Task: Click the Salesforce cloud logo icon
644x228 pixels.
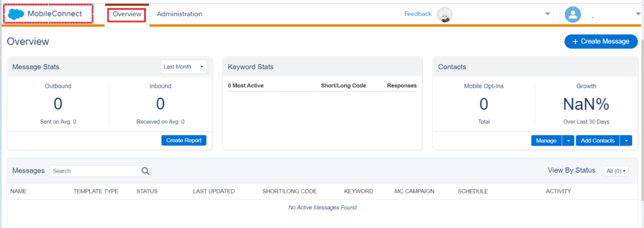Action: (16, 14)
